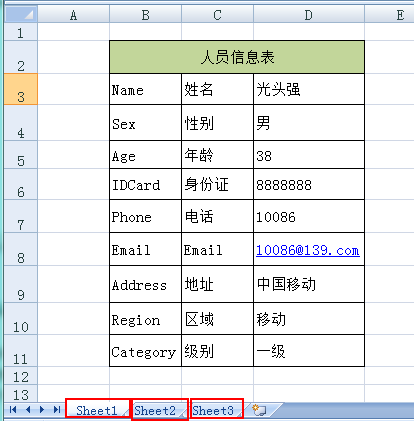Click the 级别 cell
This screenshot has width=414, height=421.
pyautogui.click(x=217, y=351)
